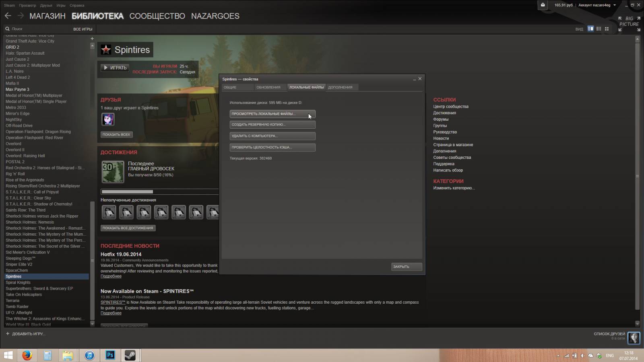Click the ENG language indicator
The width and height of the screenshot is (644, 362).
coord(610,356)
